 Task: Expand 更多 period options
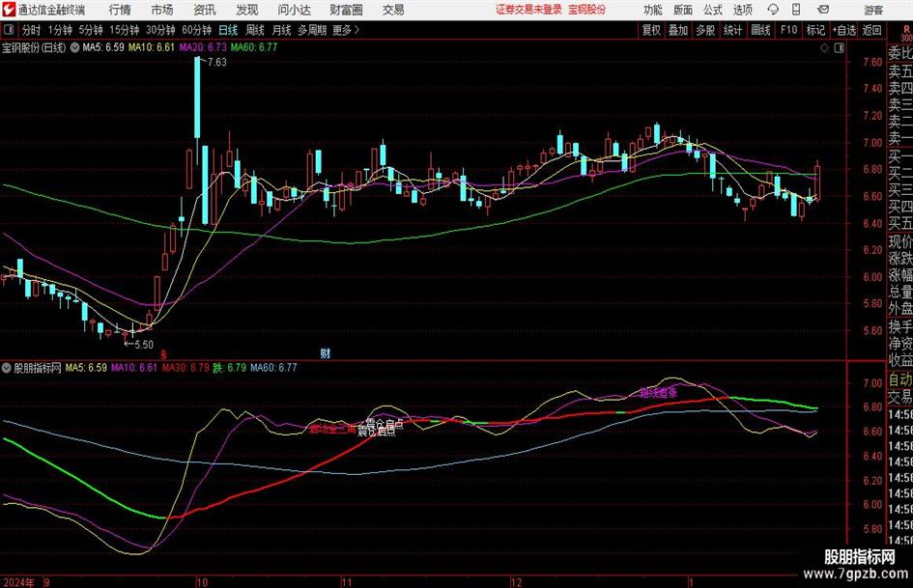coord(346,30)
